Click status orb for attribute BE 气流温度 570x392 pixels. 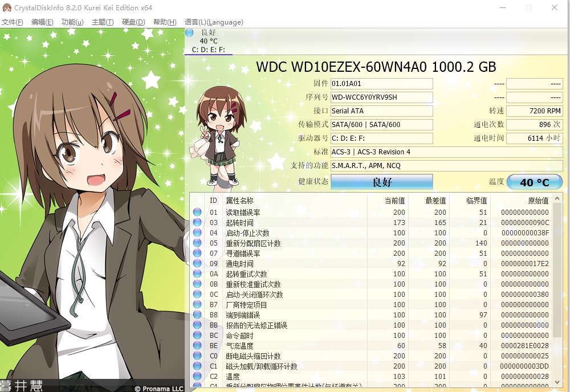click(197, 345)
